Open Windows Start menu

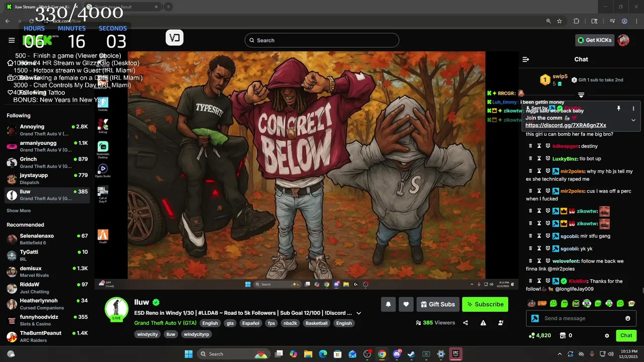point(189,354)
